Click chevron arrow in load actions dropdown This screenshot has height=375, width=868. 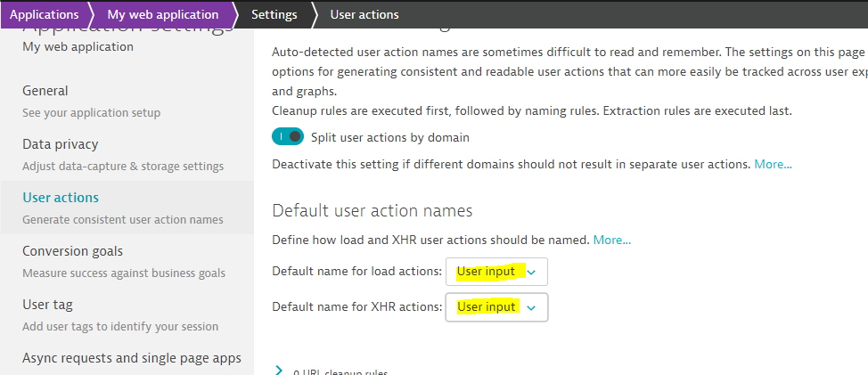coord(531,273)
